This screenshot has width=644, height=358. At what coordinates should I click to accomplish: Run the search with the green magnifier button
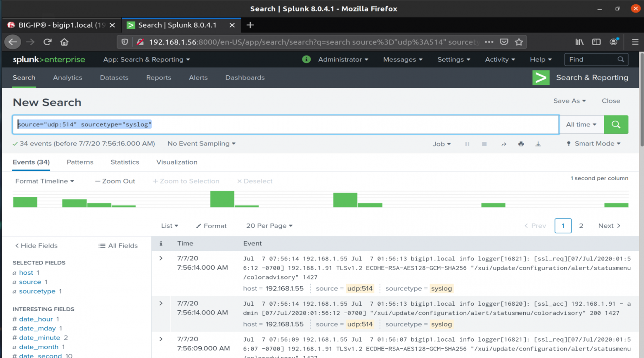tap(615, 124)
